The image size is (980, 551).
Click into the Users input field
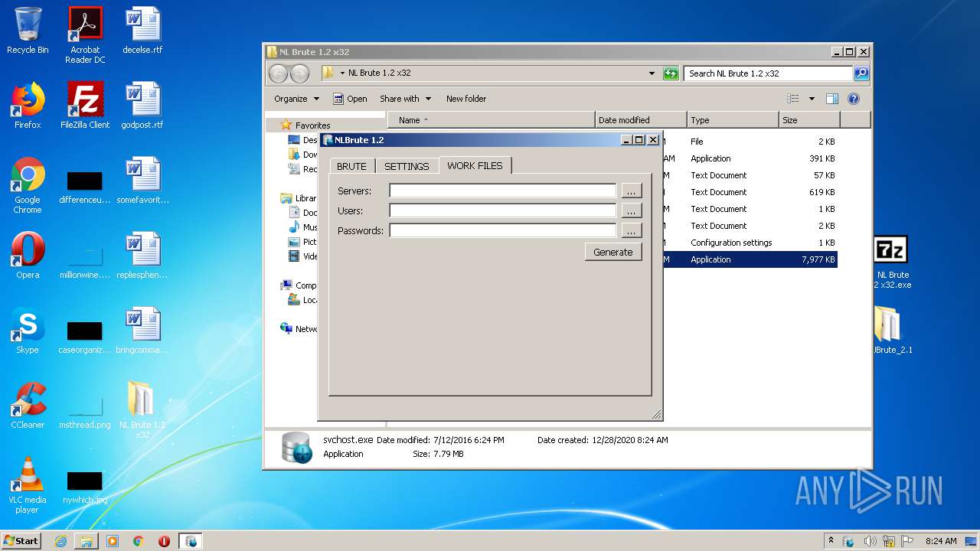pos(502,210)
